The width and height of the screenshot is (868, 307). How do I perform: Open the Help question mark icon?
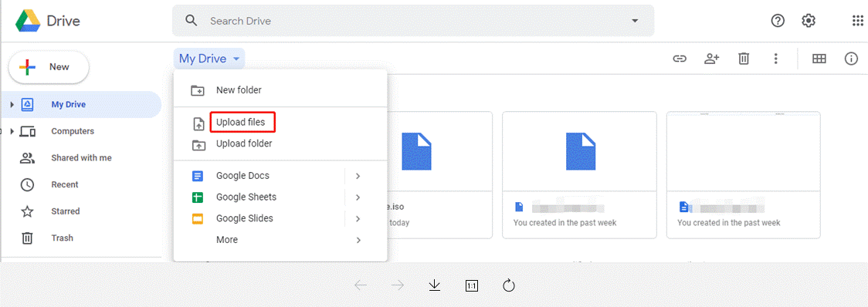pyautogui.click(x=778, y=21)
